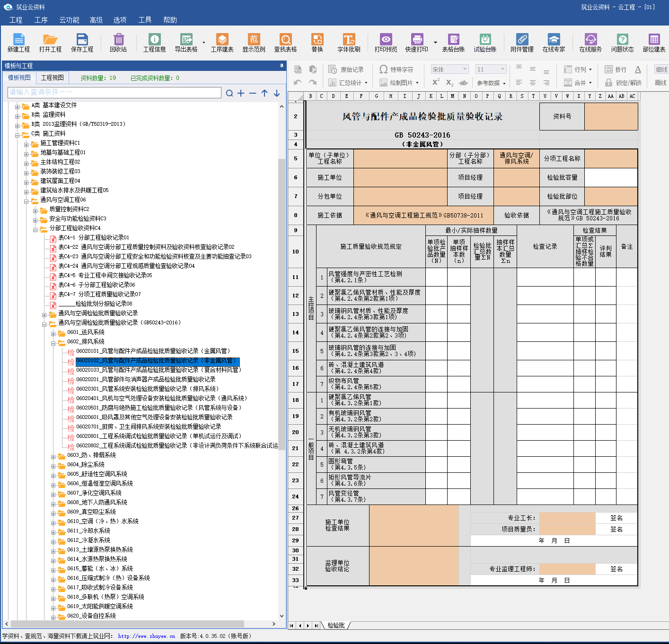Image resolution: width=669 pixels, height=644 pixels.
Task: Click the search magnifier in tree panel
Action: [x=229, y=93]
